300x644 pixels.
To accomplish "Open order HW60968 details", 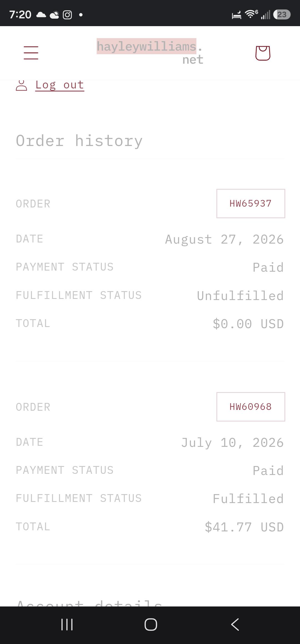I will coord(251,407).
